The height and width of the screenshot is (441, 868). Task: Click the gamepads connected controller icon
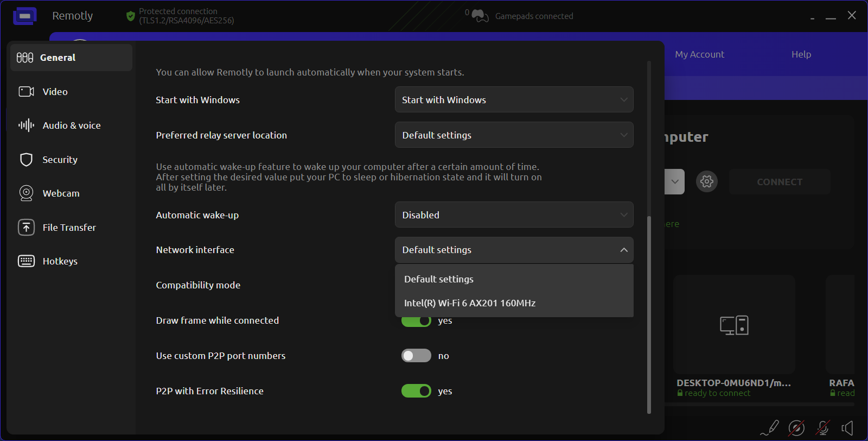click(480, 16)
